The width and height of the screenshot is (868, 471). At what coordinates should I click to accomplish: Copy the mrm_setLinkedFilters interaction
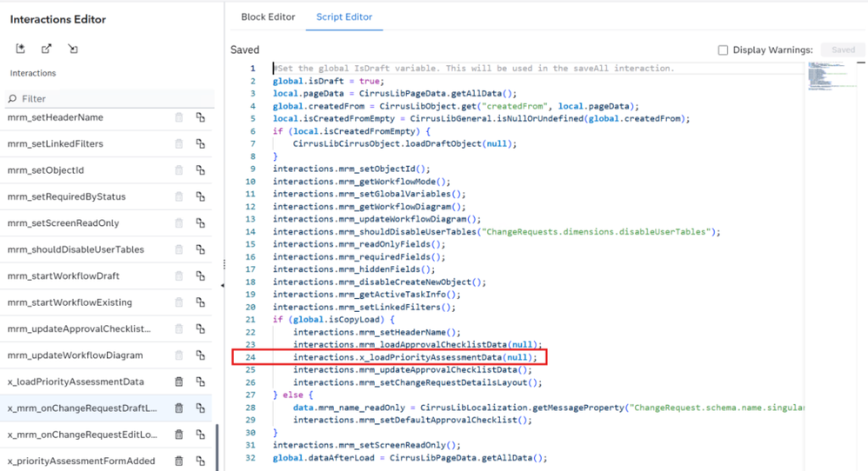(x=200, y=143)
